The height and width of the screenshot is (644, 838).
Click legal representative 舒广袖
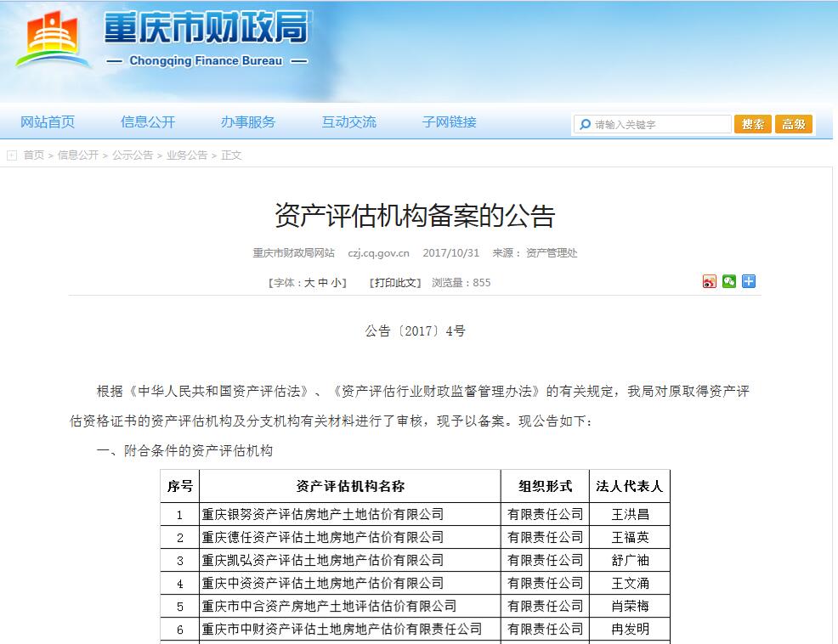point(630,561)
